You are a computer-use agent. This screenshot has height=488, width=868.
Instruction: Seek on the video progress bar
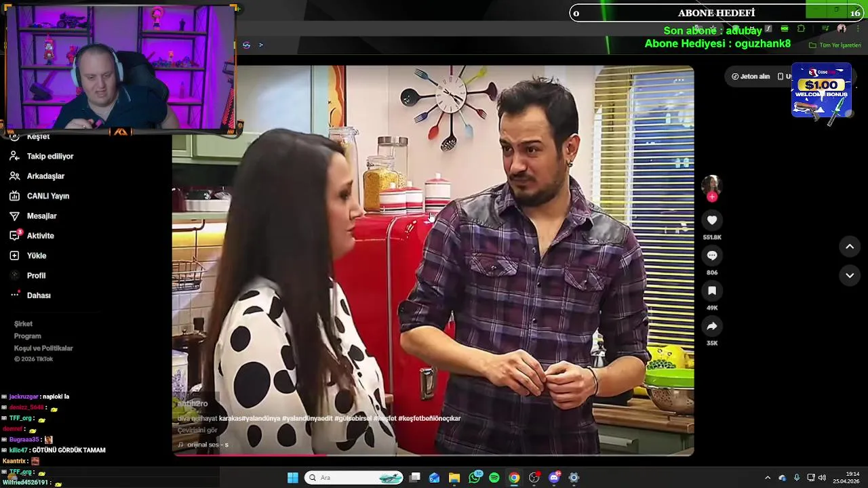point(433,454)
